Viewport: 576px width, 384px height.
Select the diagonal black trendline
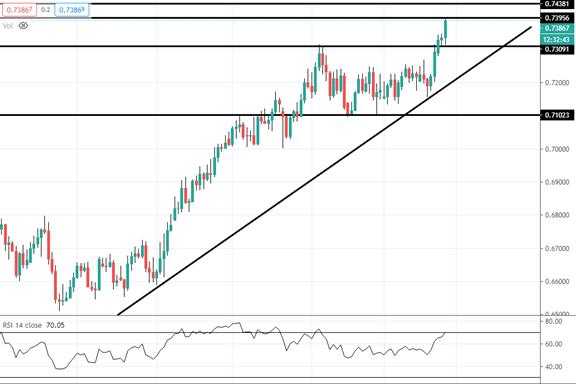(324, 171)
